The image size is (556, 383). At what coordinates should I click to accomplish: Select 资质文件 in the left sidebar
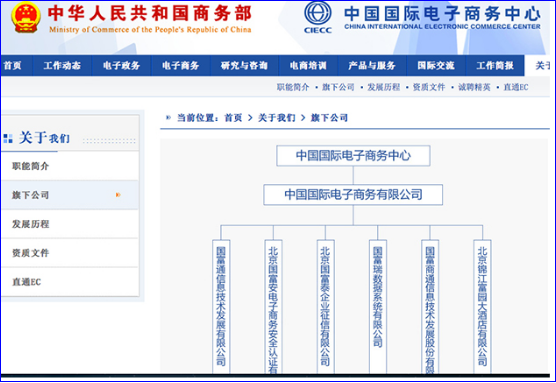tap(70, 253)
